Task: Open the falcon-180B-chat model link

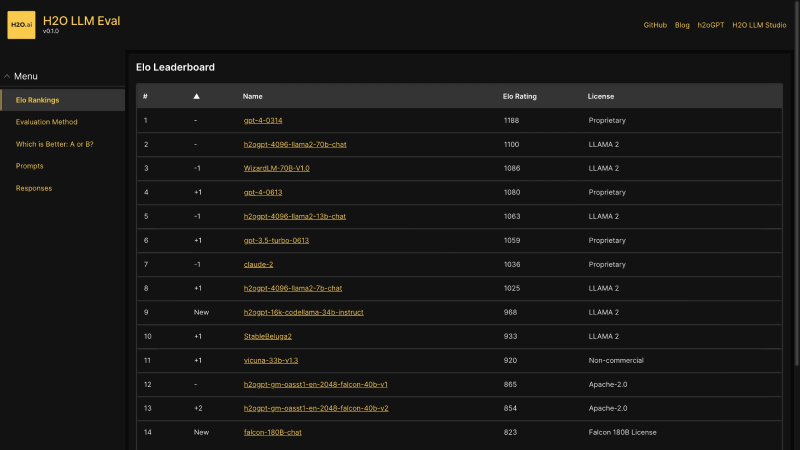Action: click(x=272, y=432)
